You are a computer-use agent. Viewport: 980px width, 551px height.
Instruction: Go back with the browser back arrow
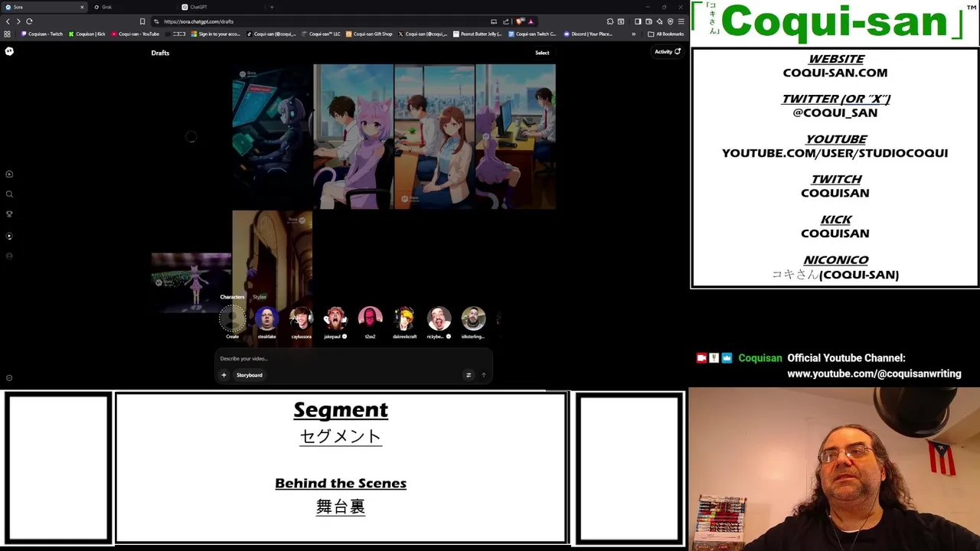click(8, 21)
